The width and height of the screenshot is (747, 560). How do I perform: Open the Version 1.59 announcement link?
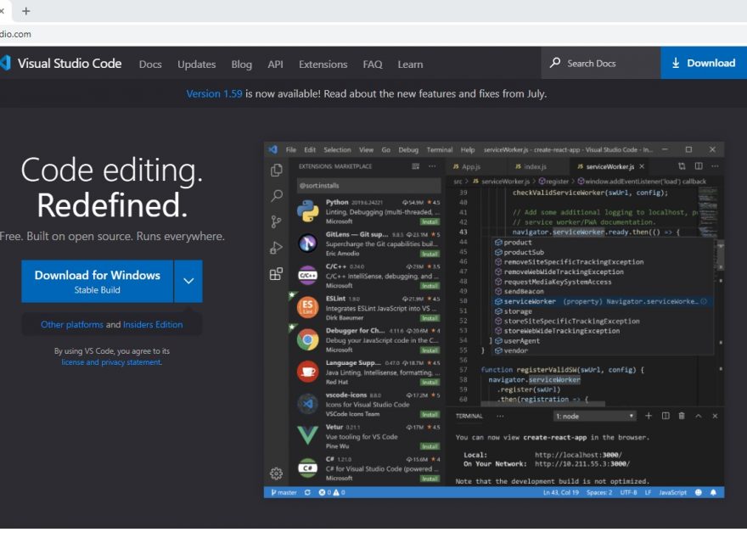click(x=214, y=94)
